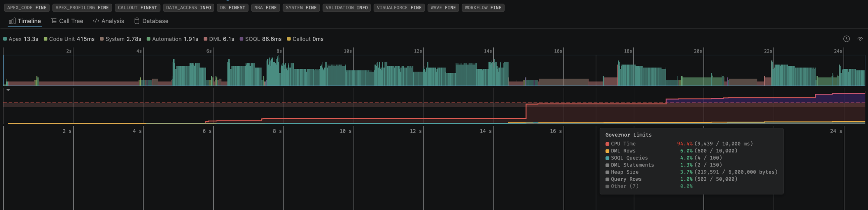Click the Database cylinder icon
Image resolution: width=868 pixels, height=210 pixels.
[137, 21]
